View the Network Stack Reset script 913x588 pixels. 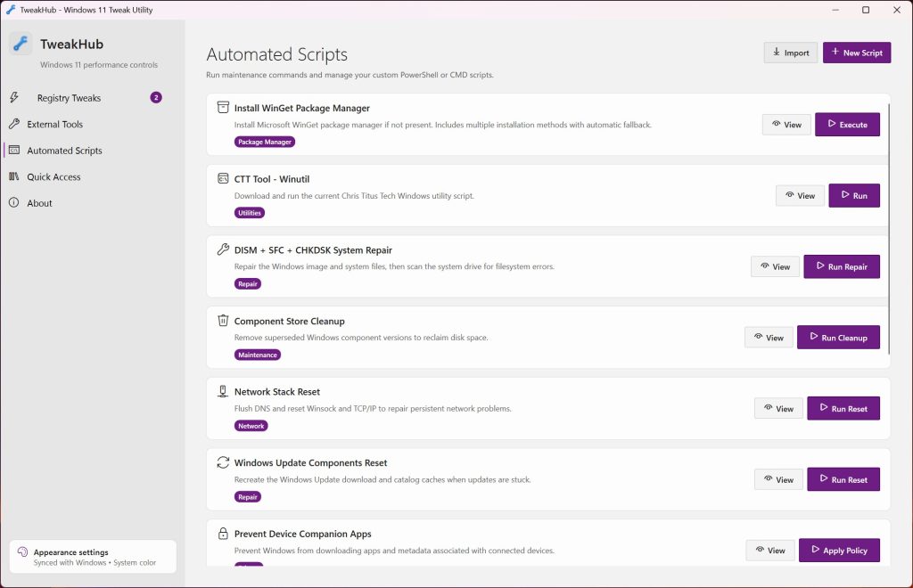778,408
